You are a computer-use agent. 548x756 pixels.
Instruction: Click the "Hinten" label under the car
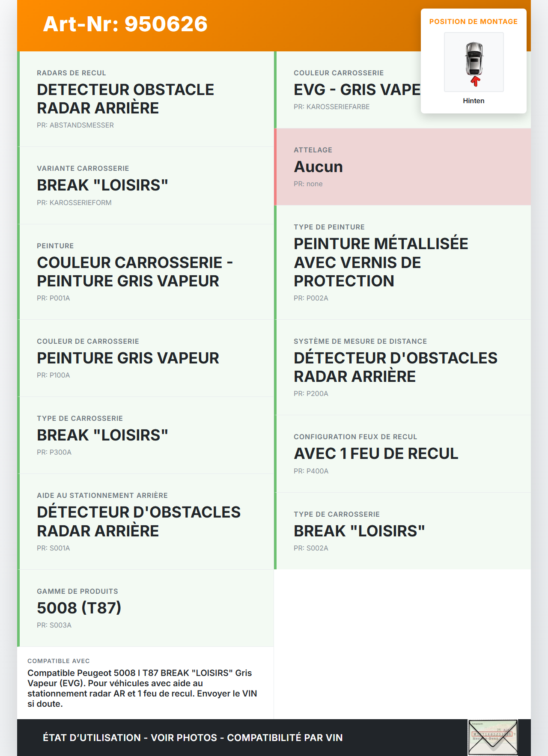(x=474, y=101)
